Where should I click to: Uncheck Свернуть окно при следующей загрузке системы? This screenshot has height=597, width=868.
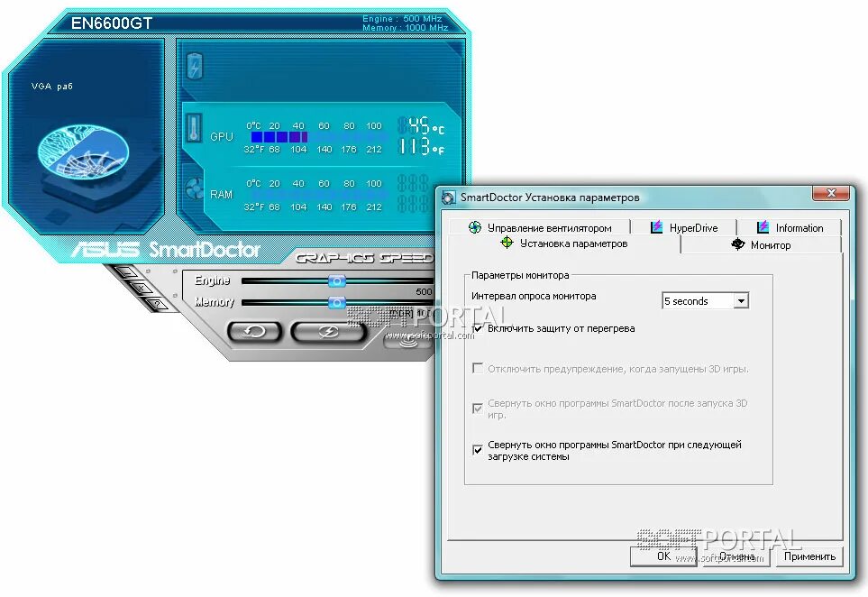point(478,450)
